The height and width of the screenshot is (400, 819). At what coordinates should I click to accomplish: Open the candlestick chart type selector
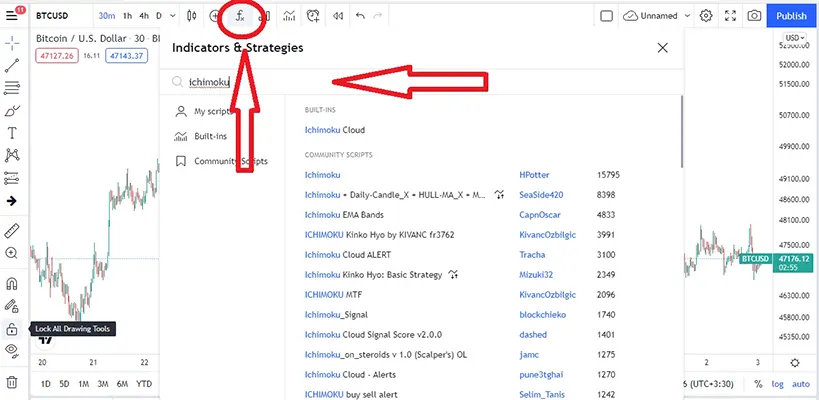pos(192,16)
